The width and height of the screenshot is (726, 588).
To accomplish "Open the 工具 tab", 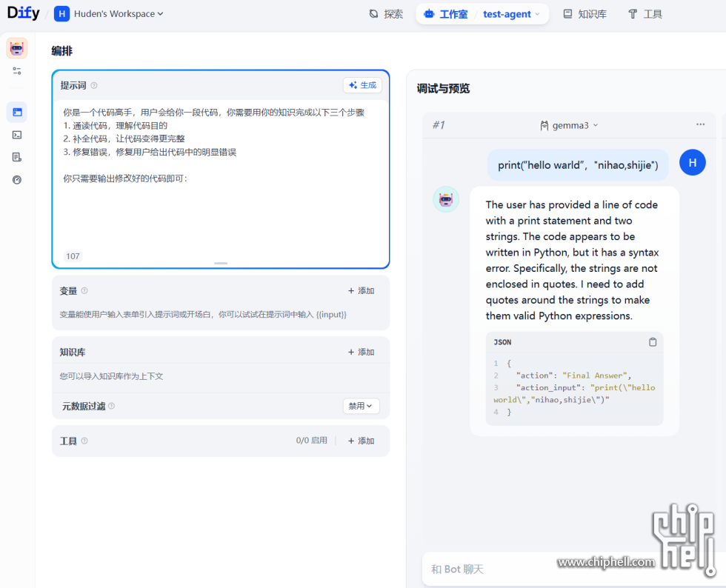I will [x=645, y=14].
